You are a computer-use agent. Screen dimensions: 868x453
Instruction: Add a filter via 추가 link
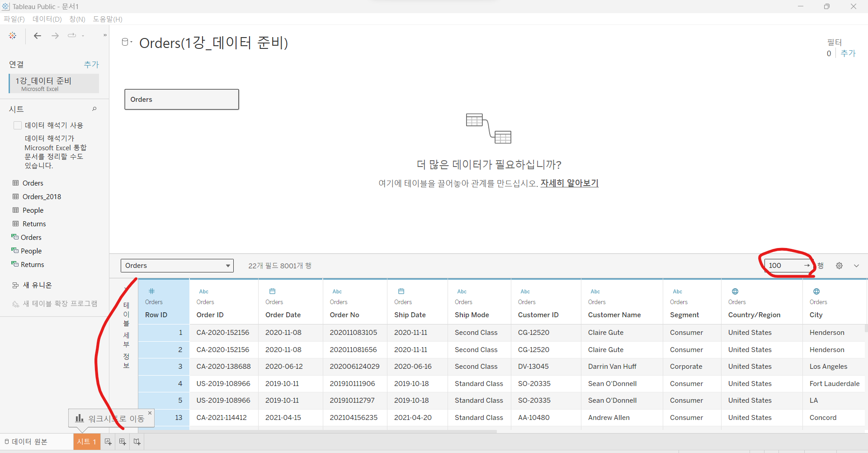pyautogui.click(x=848, y=53)
